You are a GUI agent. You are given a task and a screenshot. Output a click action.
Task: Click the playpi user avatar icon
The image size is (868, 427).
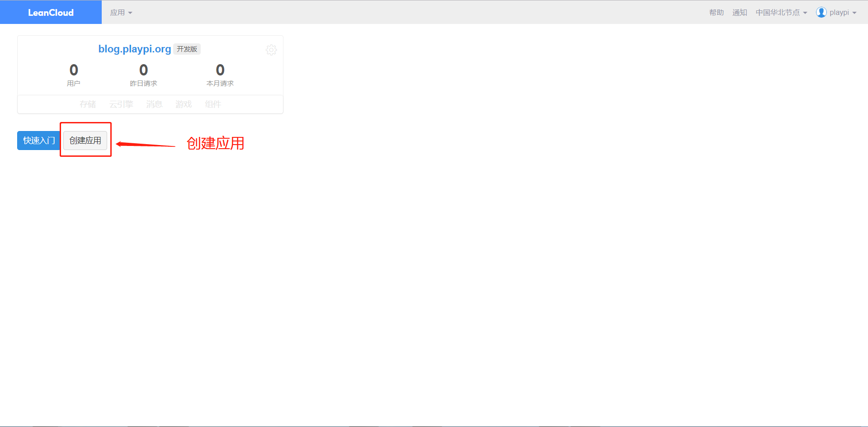click(x=821, y=12)
